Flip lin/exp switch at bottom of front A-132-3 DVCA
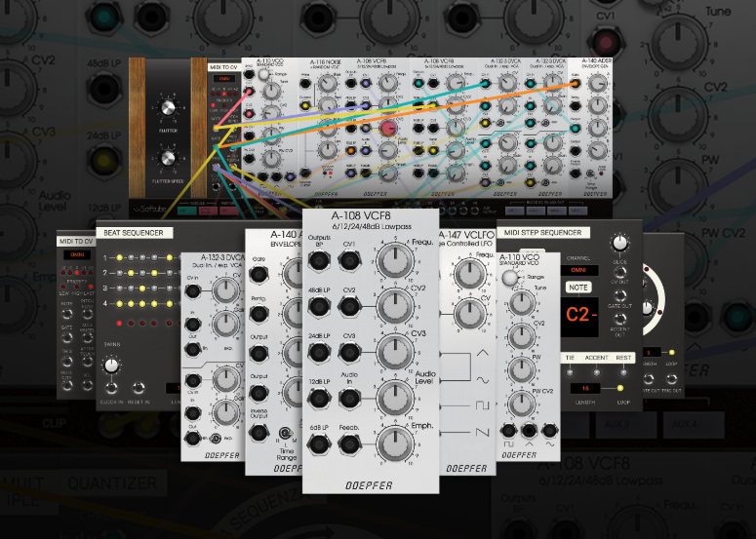 click(216, 439)
